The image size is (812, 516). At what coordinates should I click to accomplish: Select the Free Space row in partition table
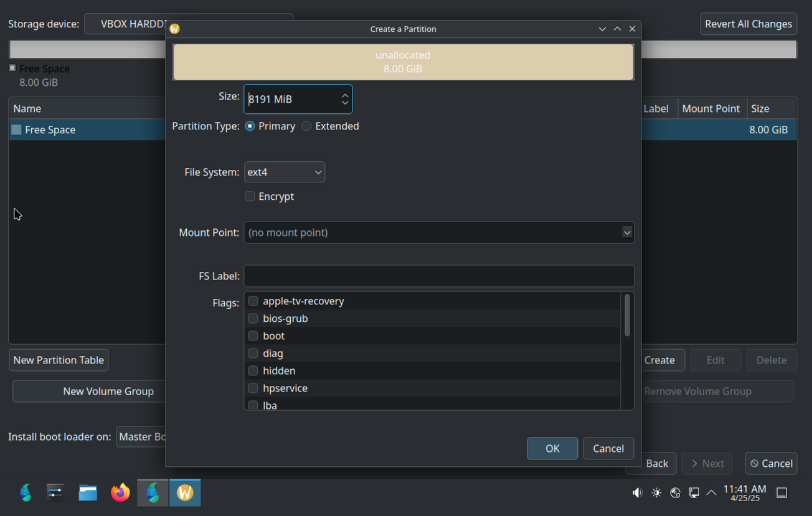[87, 129]
